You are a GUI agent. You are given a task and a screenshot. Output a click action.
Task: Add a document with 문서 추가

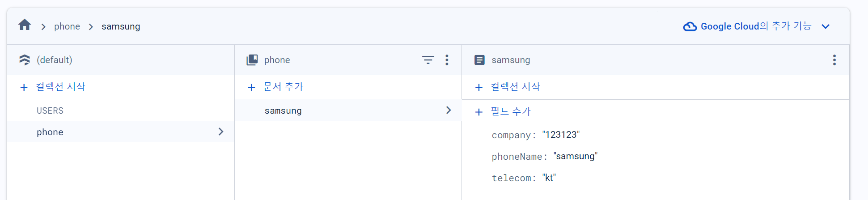275,87
